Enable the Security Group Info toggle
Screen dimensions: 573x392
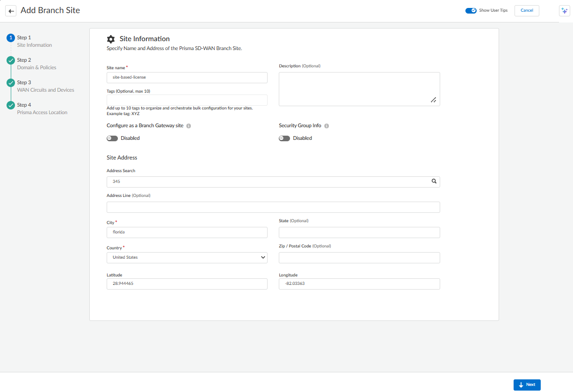[284, 138]
